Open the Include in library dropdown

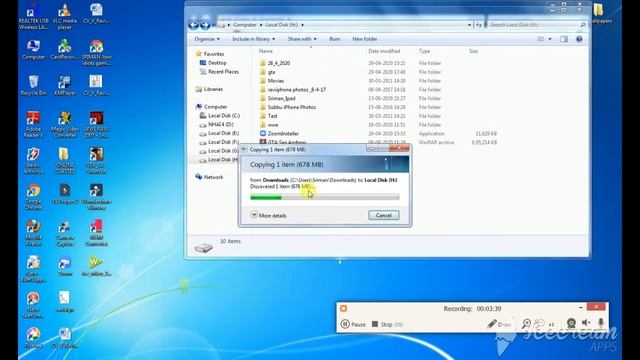tap(253, 39)
